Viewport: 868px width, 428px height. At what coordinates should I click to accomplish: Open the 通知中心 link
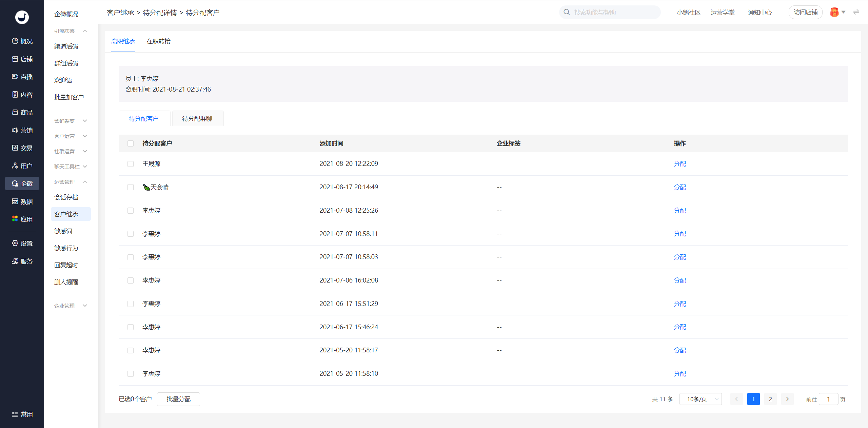(x=760, y=12)
